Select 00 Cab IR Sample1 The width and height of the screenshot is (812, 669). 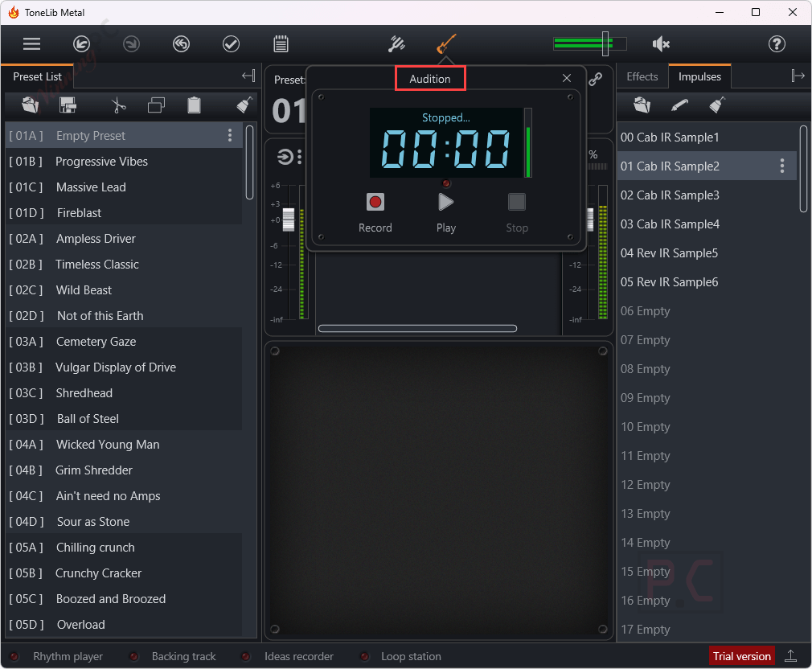707,137
